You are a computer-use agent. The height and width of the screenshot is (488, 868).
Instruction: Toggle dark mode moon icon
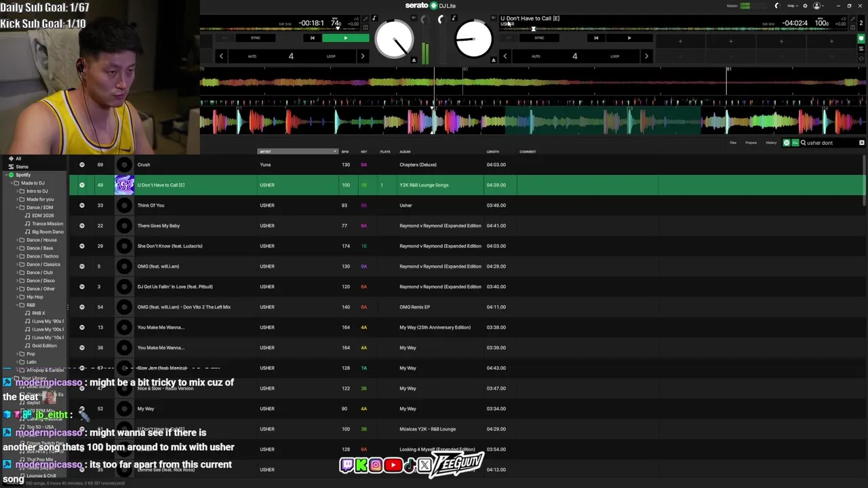click(x=778, y=5)
